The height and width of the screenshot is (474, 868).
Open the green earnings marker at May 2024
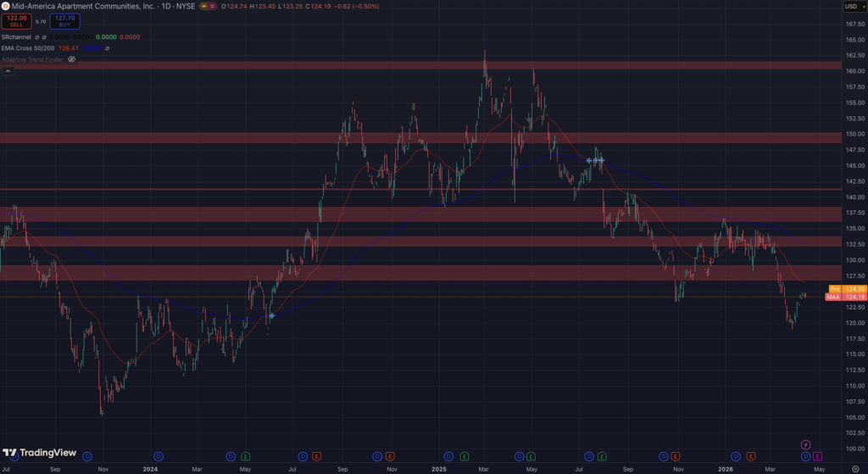(x=245, y=456)
